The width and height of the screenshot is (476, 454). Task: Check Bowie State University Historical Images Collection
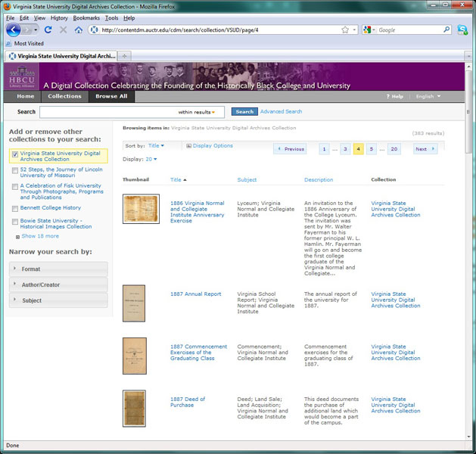point(15,222)
